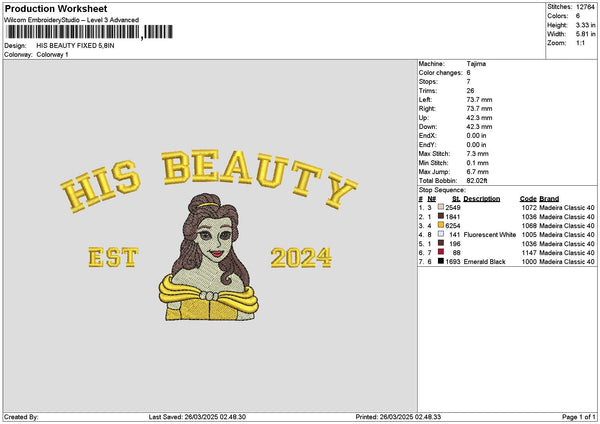Screen dimensions: 600x424
Task: Click the 'Last Saved: 26/03/2025 02.48.30' footer text
Action: click(197, 417)
